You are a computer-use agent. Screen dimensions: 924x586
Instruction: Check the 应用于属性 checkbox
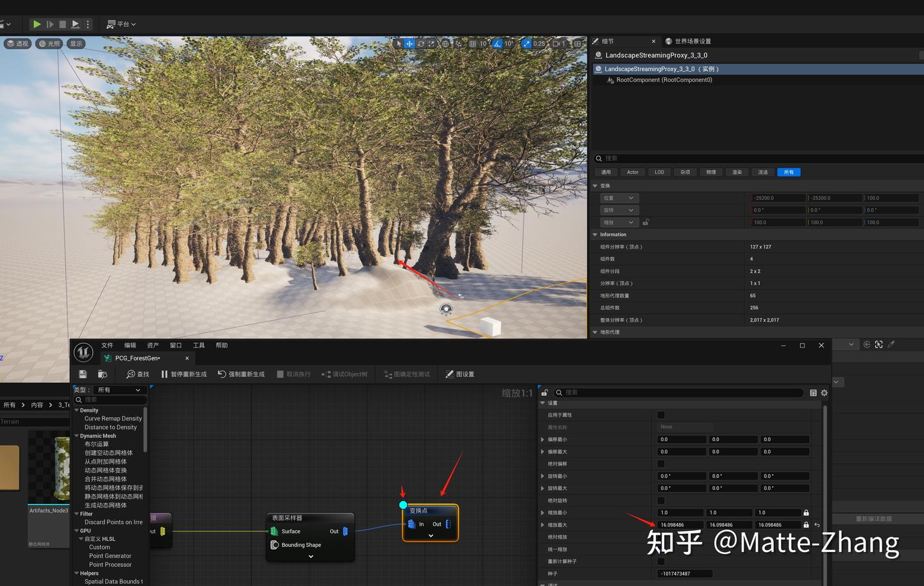pos(661,415)
